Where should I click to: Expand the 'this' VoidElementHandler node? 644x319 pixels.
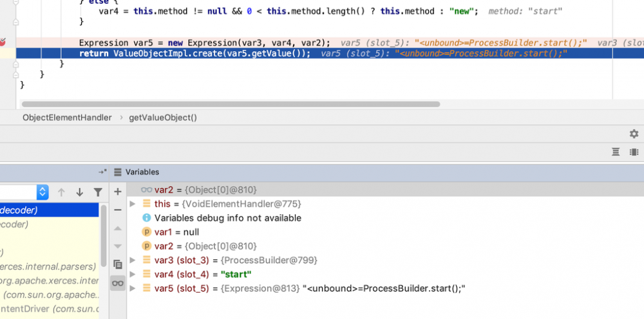[132, 204]
